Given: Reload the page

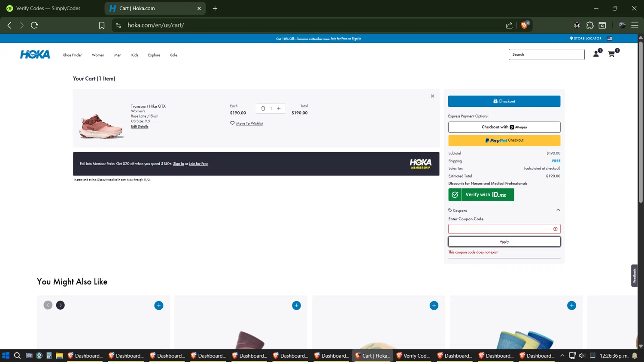Looking at the screenshot, I should (x=34, y=25).
